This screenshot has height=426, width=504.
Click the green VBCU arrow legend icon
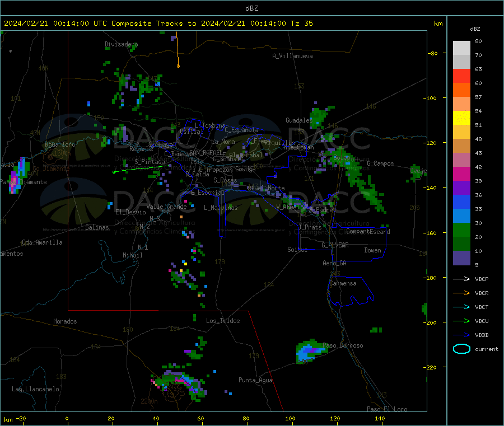[x=461, y=321]
